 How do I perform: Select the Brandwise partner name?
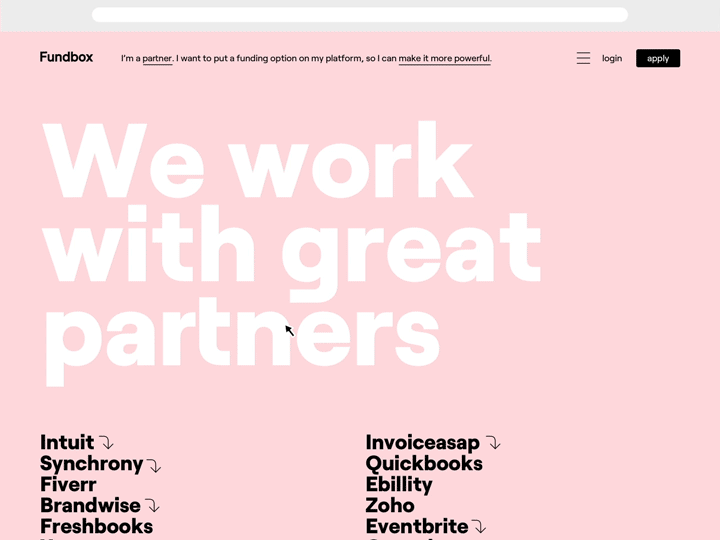[x=90, y=505]
